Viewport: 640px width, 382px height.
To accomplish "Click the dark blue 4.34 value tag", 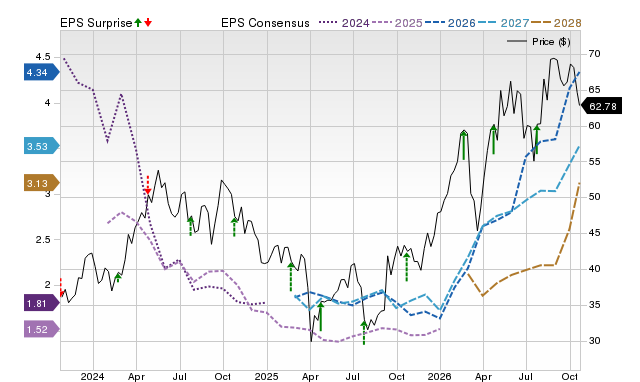I will (42, 72).
